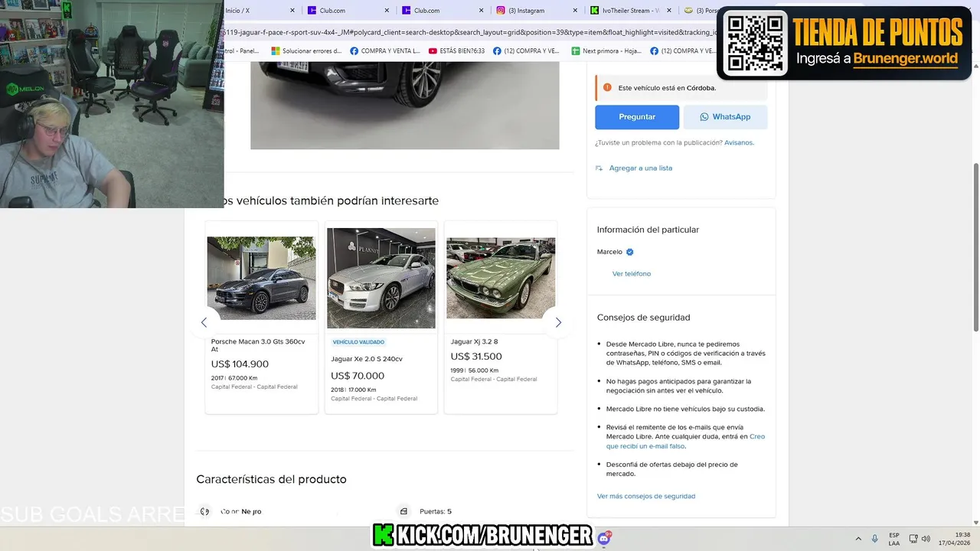
Task: Close the IvoTheiler Stream tab
Action: point(670,11)
